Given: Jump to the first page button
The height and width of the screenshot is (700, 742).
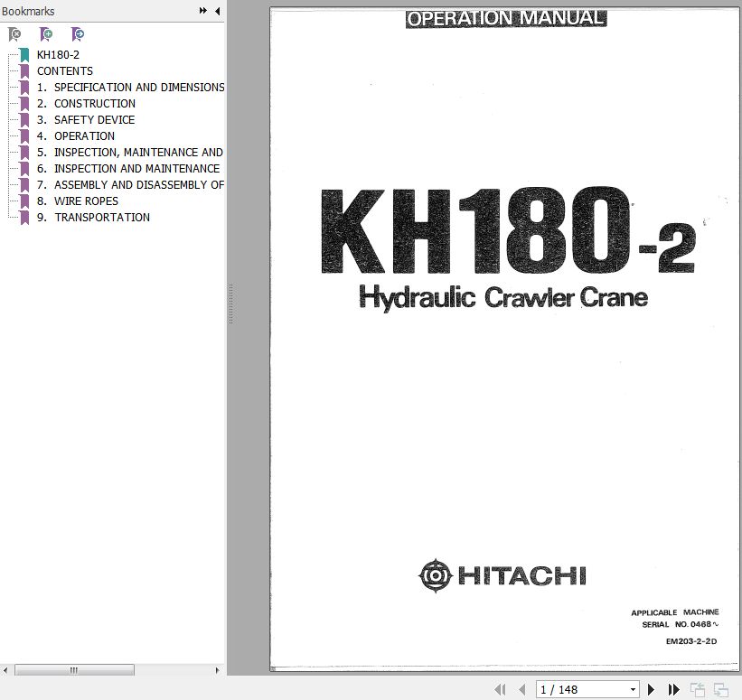Looking at the screenshot, I should pos(500,689).
